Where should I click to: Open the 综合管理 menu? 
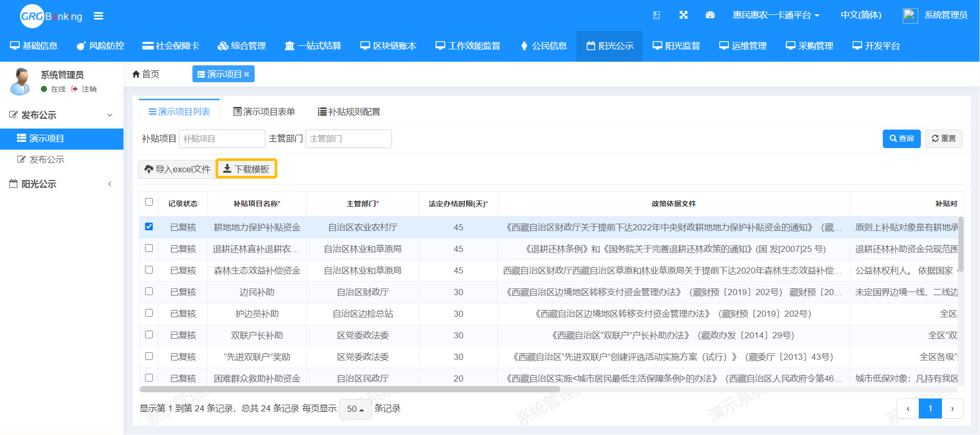click(x=242, y=46)
